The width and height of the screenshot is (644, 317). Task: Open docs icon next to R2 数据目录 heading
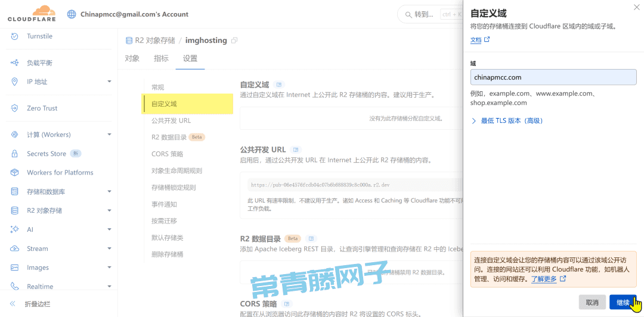pos(311,238)
